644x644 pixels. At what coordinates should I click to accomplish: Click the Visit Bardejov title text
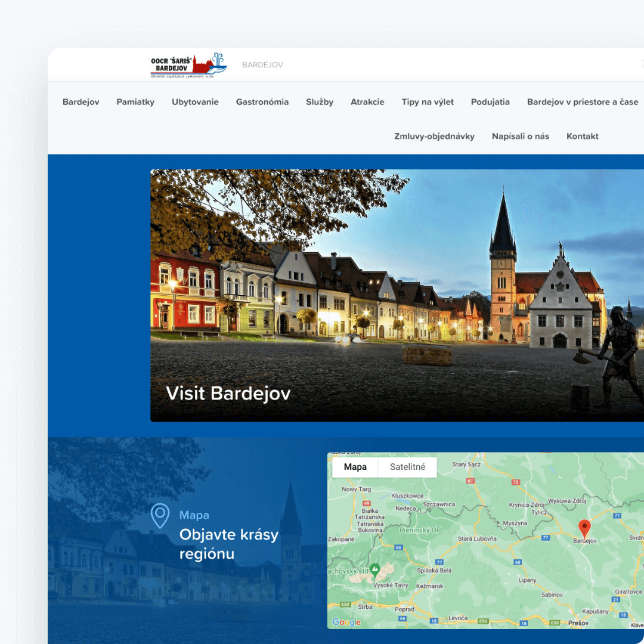(228, 394)
